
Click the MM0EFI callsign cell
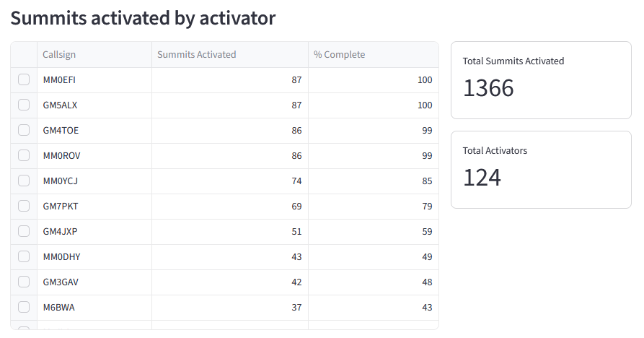pyautogui.click(x=59, y=79)
